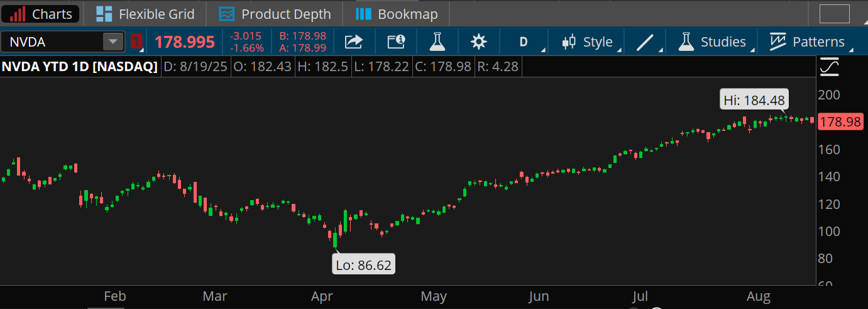Switch to the Bookmap tab
This screenshot has height=309, width=868.
[x=396, y=14]
